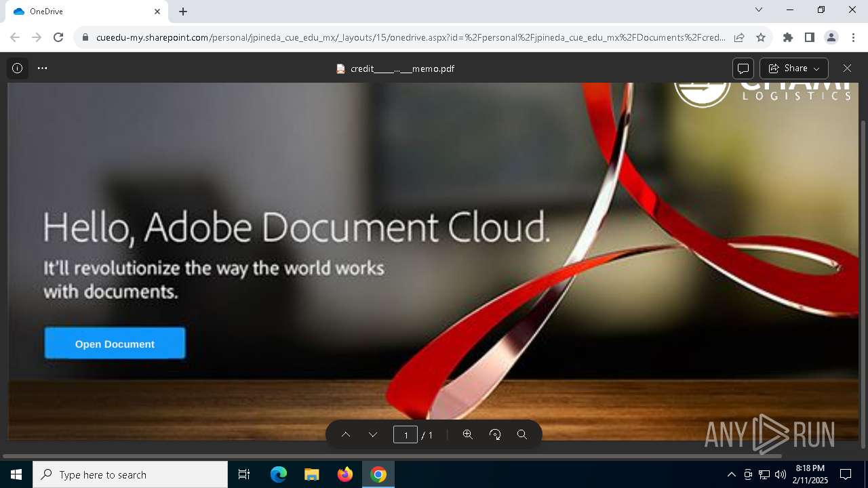868x488 pixels.
Task: Open the file info panel icon
Action: coord(18,68)
